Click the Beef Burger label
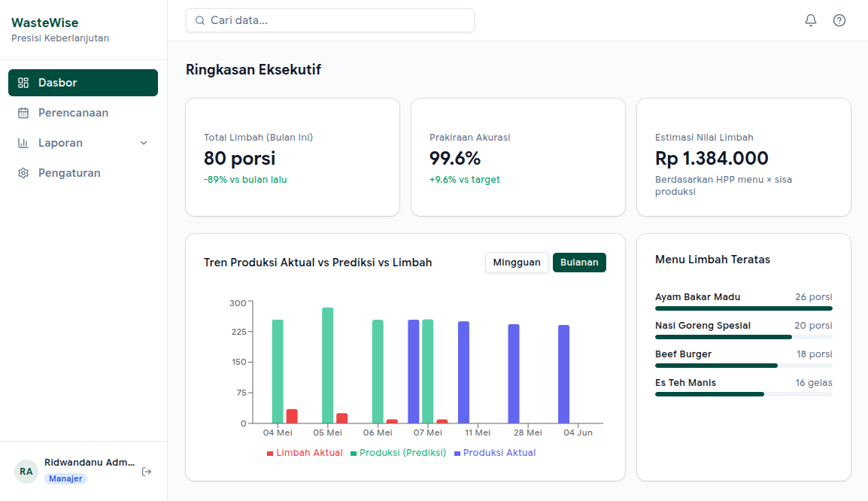The height and width of the screenshot is (501, 868). [x=683, y=354]
